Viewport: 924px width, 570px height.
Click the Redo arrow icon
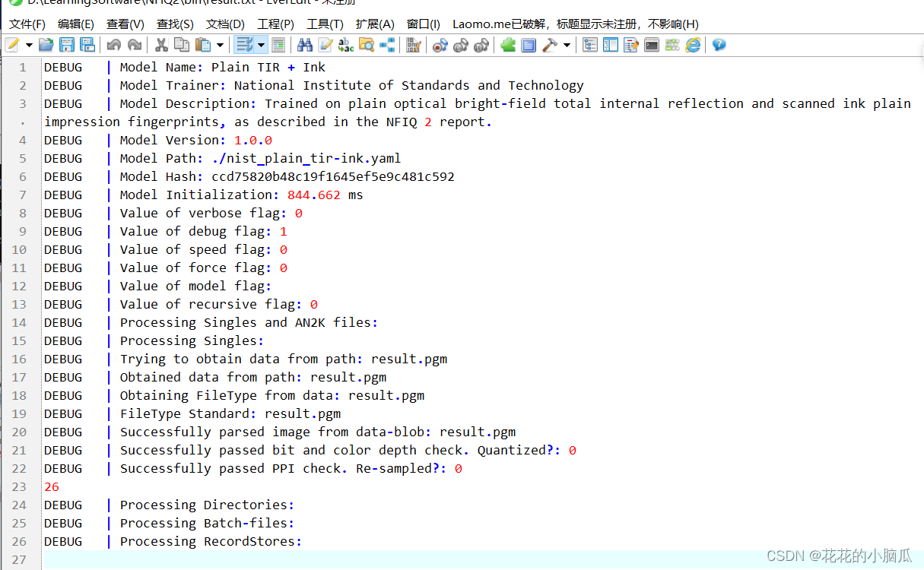pos(135,45)
